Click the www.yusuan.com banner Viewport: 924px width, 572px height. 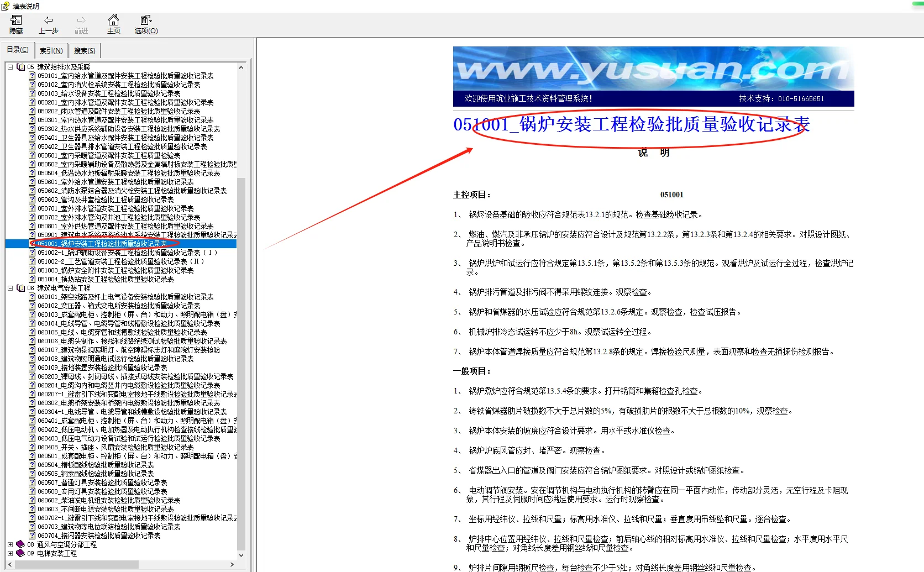pyautogui.click(x=652, y=72)
